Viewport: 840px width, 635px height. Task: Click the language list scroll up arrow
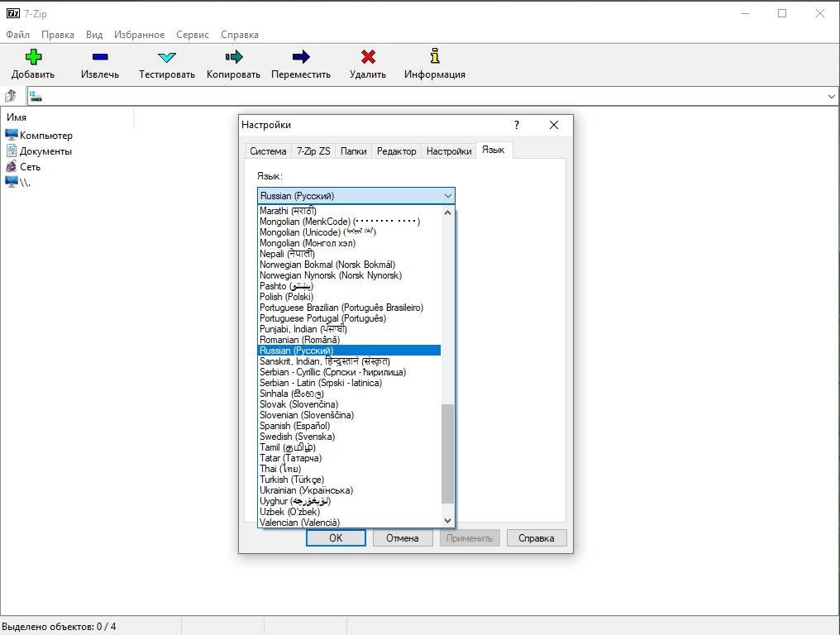pyautogui.click(x=447, y=212)
